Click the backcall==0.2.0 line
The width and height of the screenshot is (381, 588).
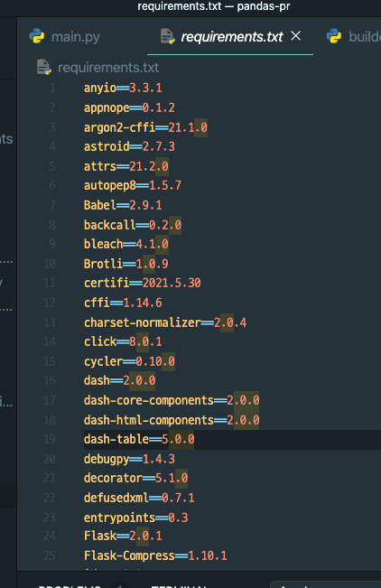click(133, 225)
